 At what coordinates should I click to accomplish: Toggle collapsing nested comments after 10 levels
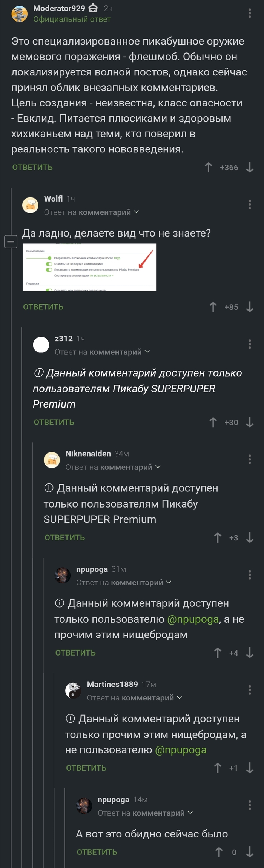pos(50,257)
